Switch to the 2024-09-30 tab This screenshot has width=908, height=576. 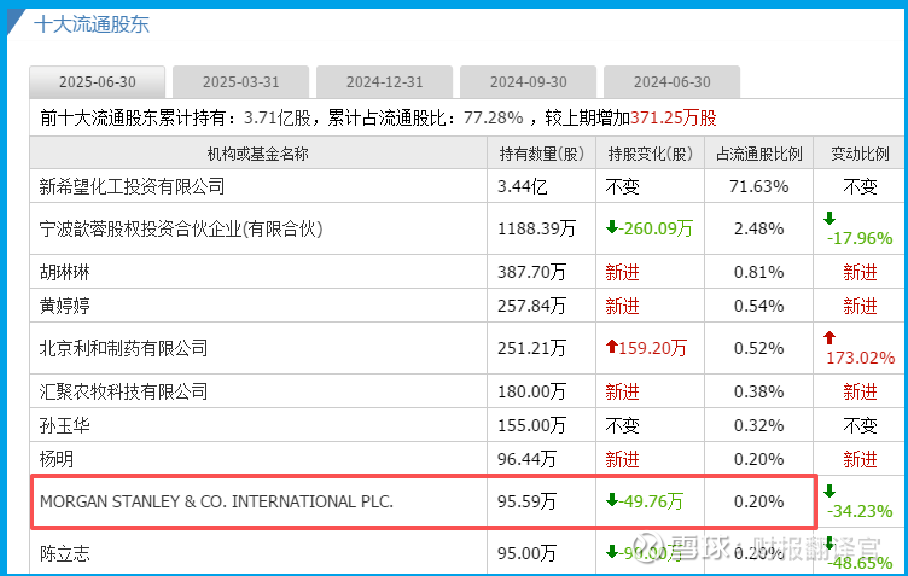[x=528, y=82]
